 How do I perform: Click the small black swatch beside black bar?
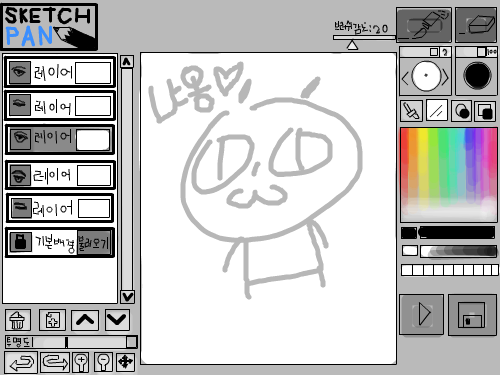click(409, 233)
